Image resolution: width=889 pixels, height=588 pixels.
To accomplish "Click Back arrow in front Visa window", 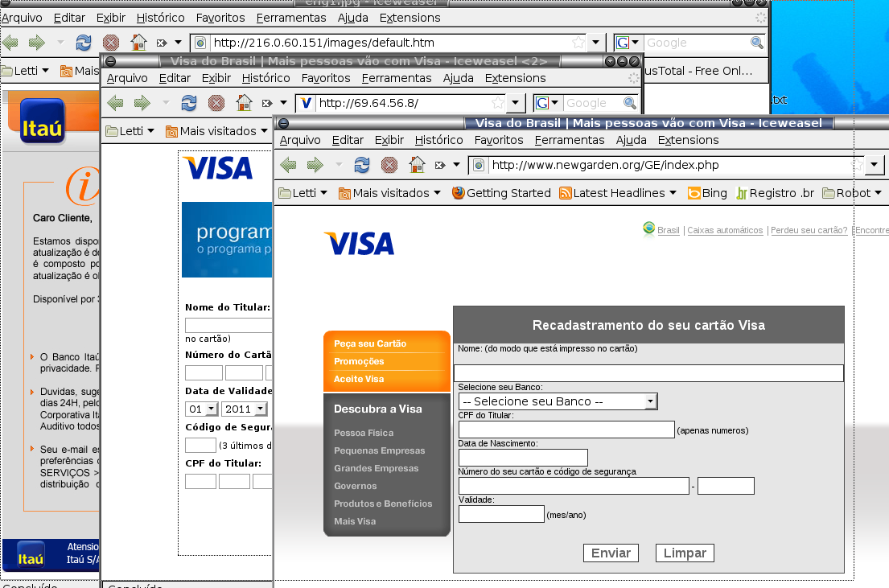I will [x=289, y=165].
